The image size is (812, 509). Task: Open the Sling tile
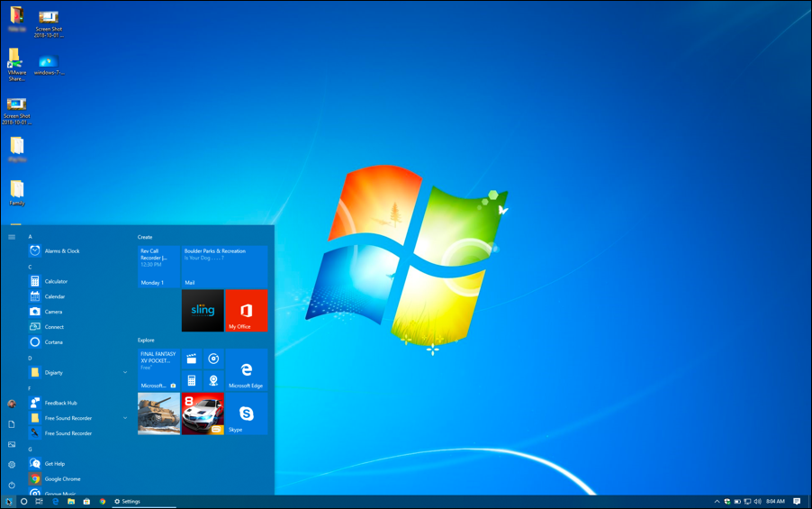(x=203, y=311)
